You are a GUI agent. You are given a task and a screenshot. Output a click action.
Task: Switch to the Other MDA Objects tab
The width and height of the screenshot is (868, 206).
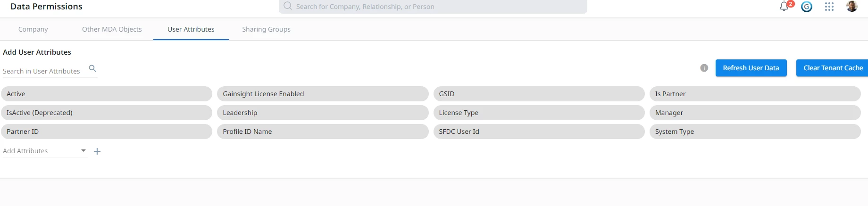(112, 29)
